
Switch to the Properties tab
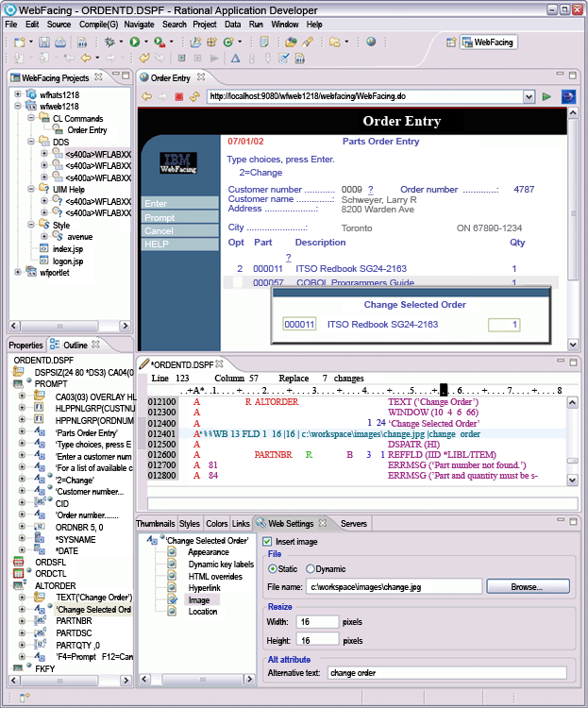pyautogui.click(x=25, y=345)
